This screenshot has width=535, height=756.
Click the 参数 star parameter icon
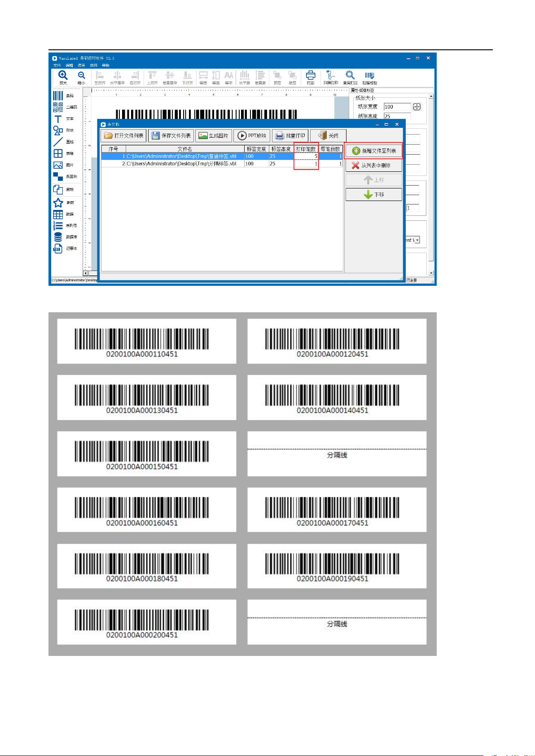point(58,202)
